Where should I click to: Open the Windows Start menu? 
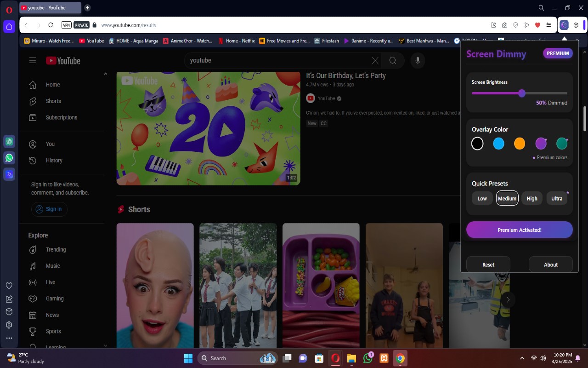point(188,358)
